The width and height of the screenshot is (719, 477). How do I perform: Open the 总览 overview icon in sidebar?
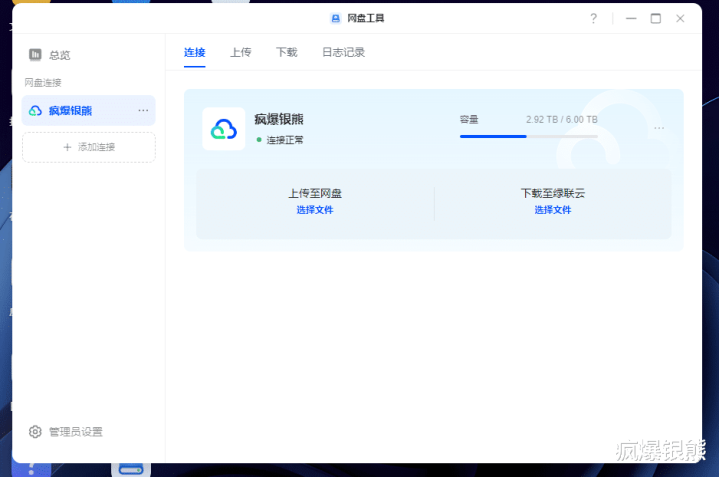pos(35,55)
